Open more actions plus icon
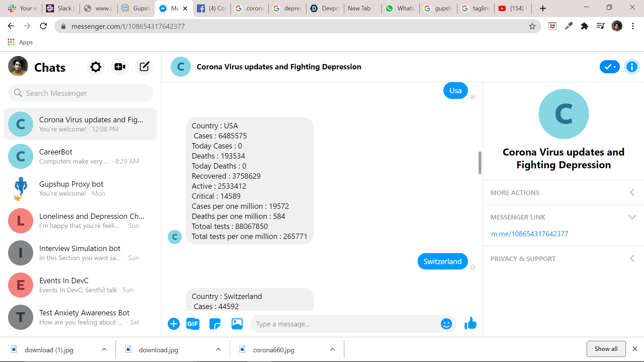644x362 pixels. point(174,324)
